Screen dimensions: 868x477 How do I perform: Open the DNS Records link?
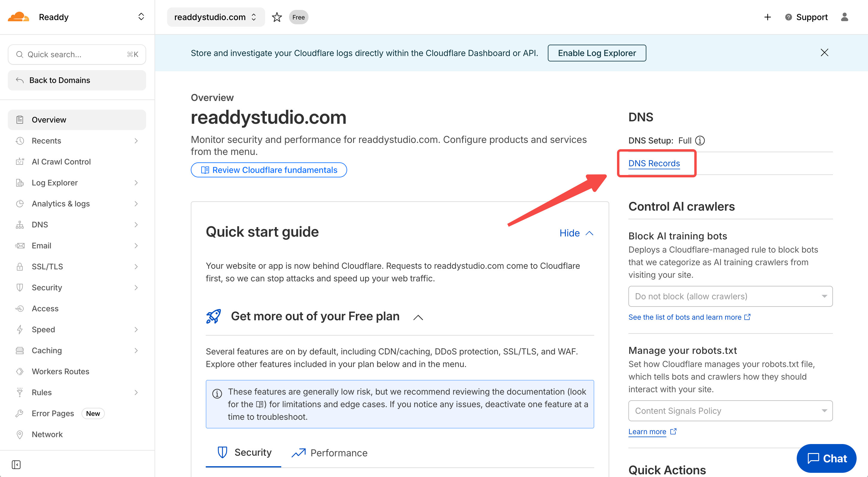(654, 163)
